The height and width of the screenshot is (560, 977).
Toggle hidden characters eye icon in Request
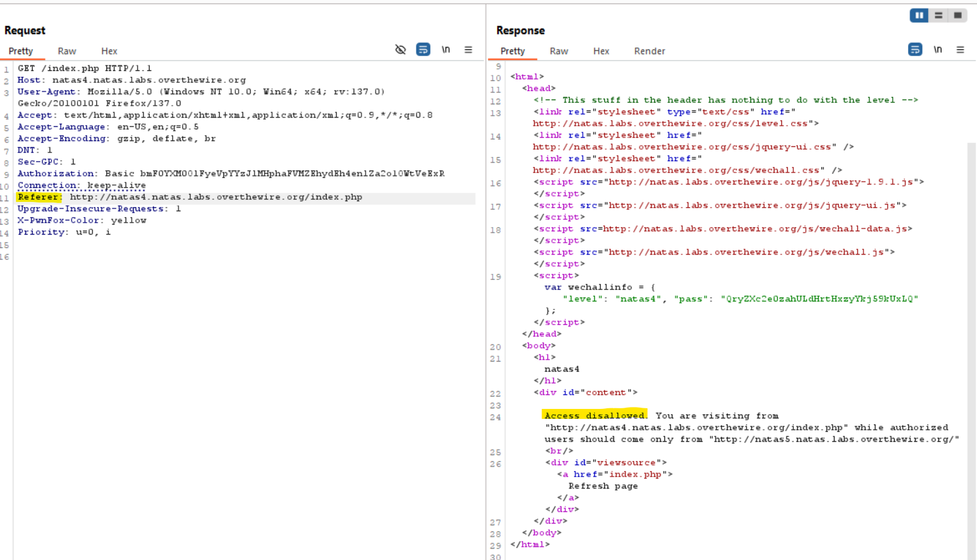(x=400, y=49)
